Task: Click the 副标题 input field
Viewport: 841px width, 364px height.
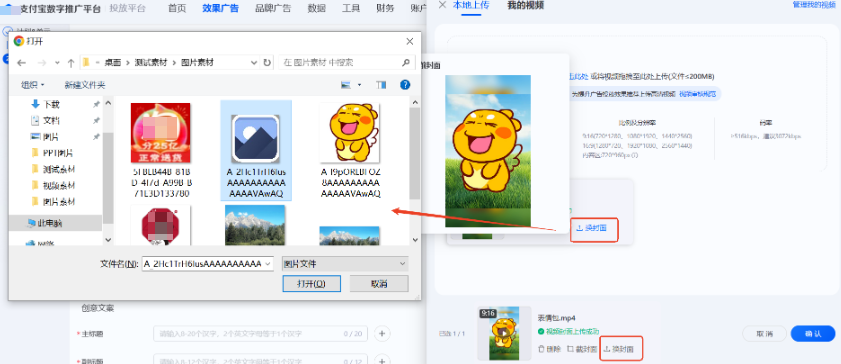Action: [260, 359]
